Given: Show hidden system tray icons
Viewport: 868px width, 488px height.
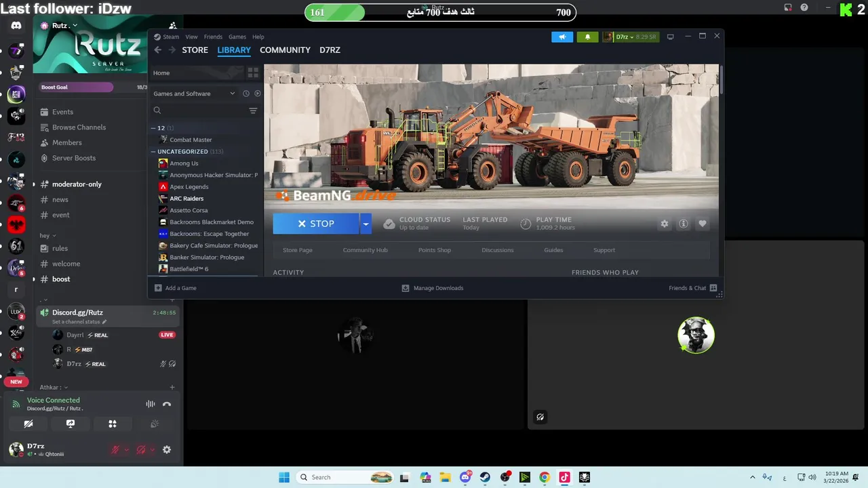Looking at the screenshot, I should pyautogui.click(x=752, y=477).
